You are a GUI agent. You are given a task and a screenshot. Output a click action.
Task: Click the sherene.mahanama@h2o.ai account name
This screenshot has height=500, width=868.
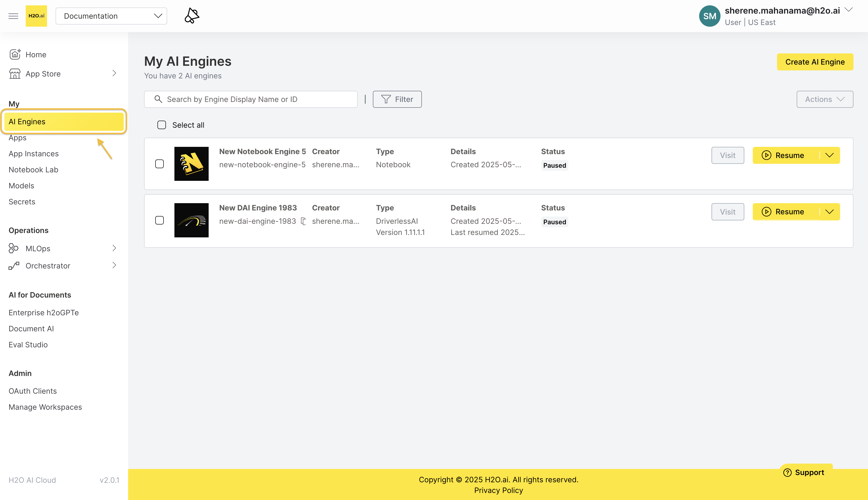tap(782, 11)
